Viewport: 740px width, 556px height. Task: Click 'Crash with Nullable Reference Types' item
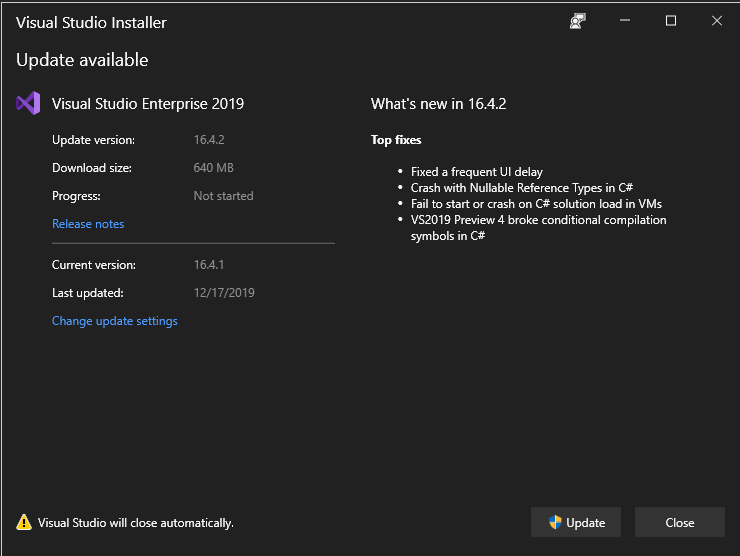521,188
